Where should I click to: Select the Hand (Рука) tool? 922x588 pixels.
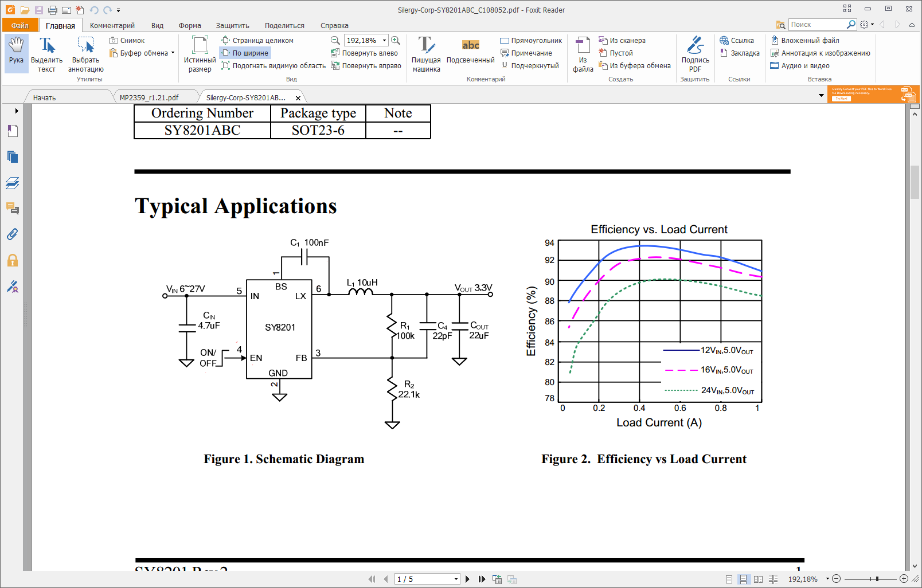(x=16, y=52)
